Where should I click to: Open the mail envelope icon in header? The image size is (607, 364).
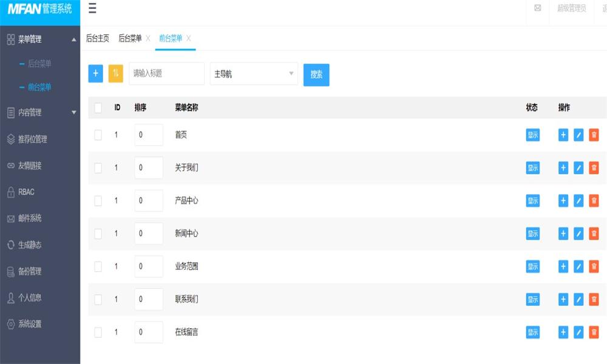(538, 8)
